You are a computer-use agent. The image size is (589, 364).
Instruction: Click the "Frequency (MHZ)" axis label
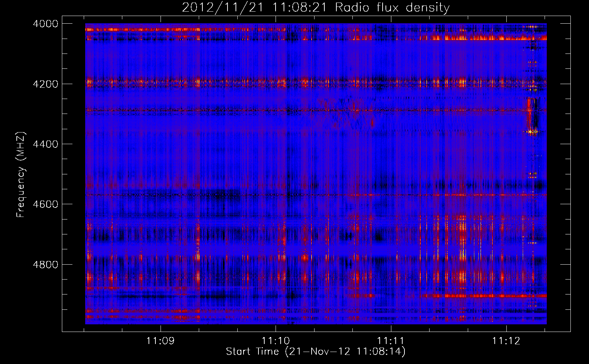point(21,174)
